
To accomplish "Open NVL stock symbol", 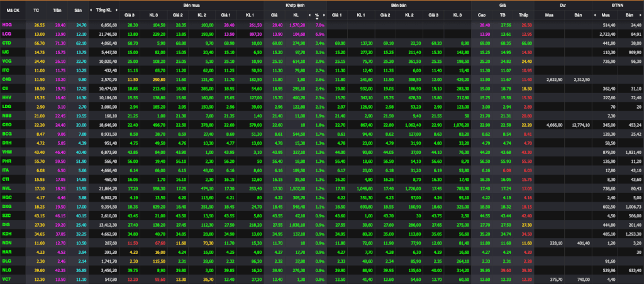I will tap(7, 188).
